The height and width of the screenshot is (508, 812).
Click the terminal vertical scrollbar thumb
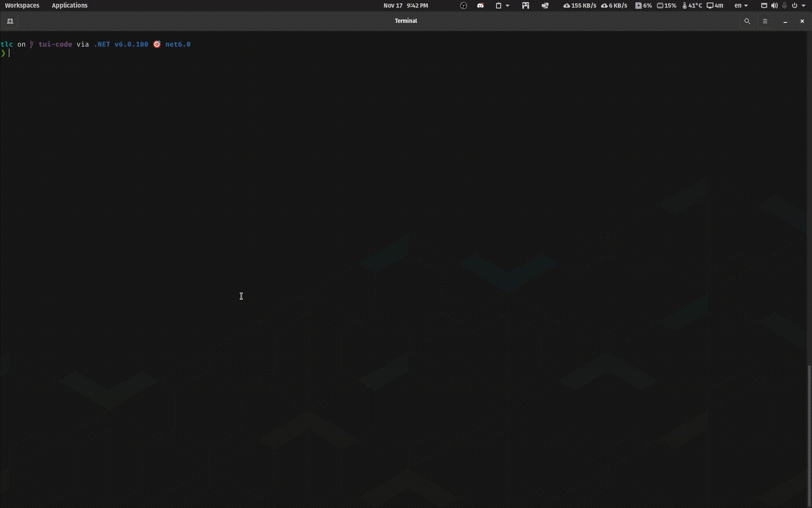point(809,436)
